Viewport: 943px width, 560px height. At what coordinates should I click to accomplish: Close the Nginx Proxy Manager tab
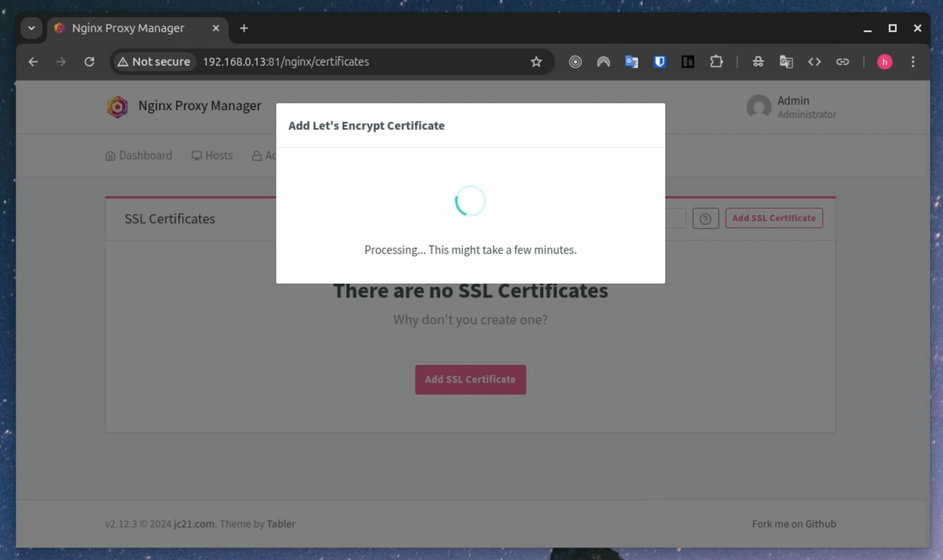pyautogui.click(x=216, y=28)
